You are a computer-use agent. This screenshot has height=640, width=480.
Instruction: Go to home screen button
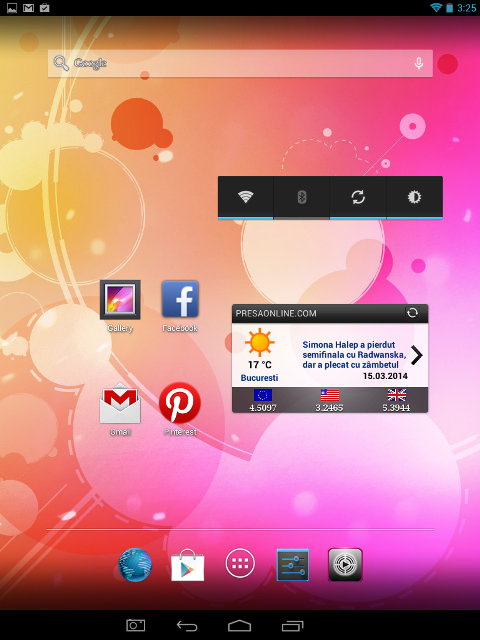(x=240, y=625)
